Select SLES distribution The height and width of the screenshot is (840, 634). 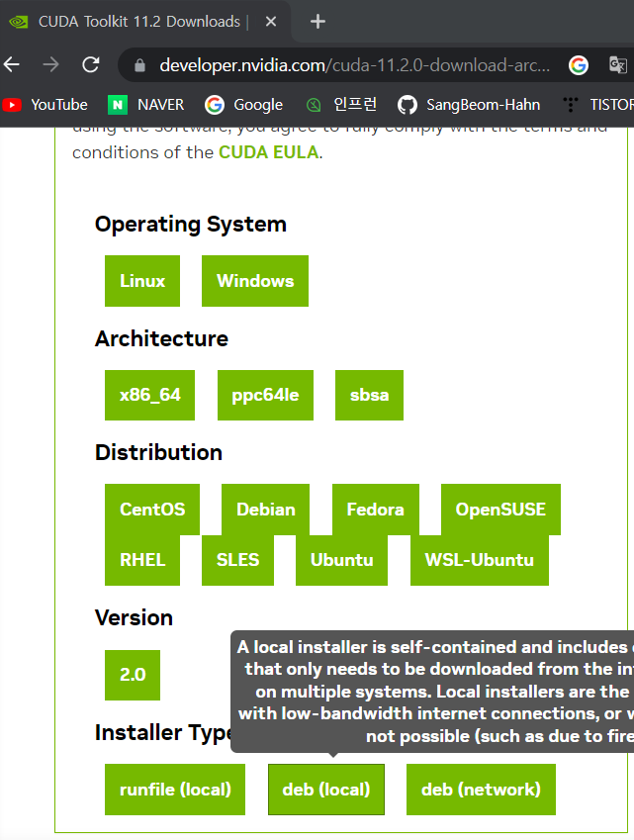[237, 560]
